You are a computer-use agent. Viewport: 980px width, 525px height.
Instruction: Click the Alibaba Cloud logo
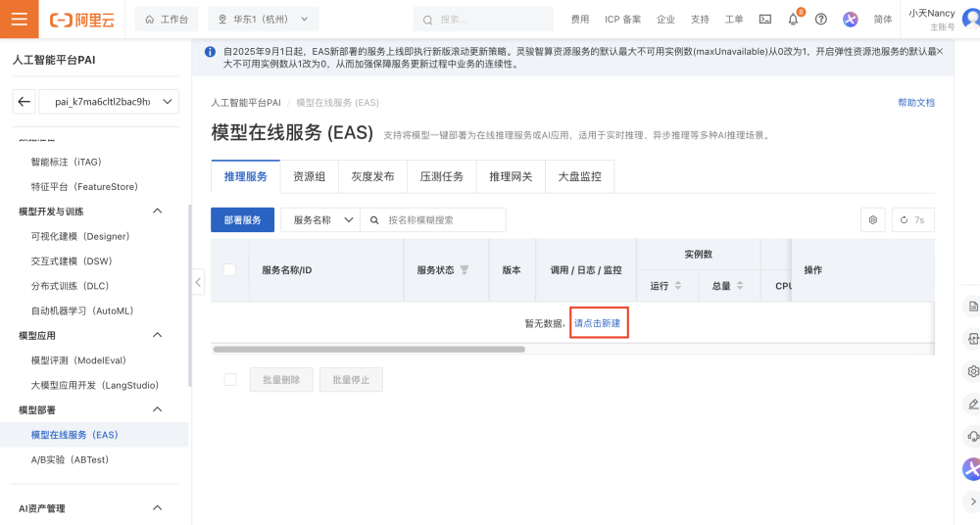[x=82, y=20]
